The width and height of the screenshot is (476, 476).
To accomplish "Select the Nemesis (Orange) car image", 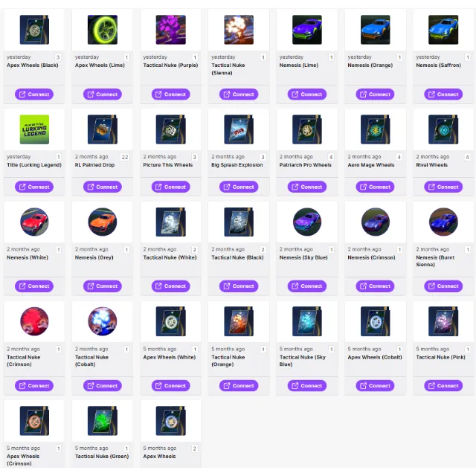I will (375, 30).
